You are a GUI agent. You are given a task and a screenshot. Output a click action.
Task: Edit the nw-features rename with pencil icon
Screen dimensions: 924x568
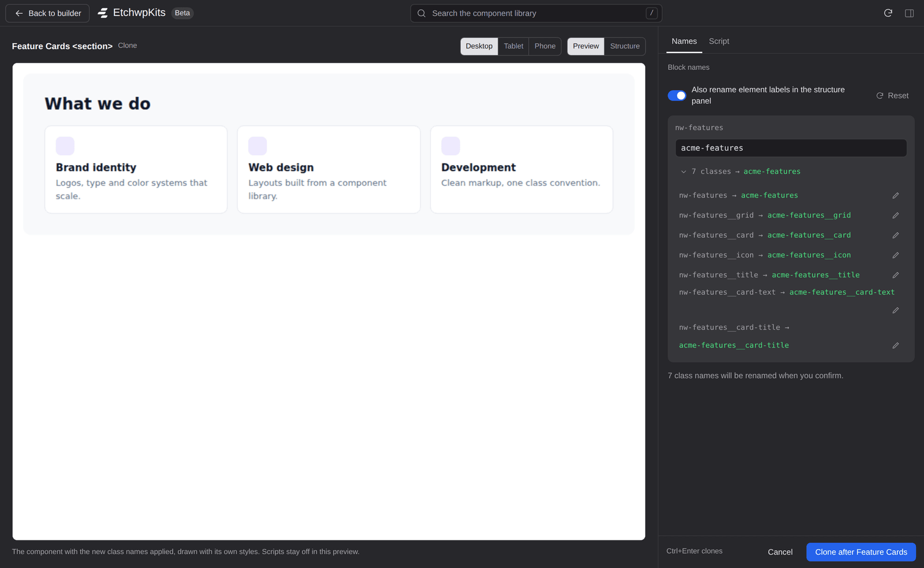896,196
